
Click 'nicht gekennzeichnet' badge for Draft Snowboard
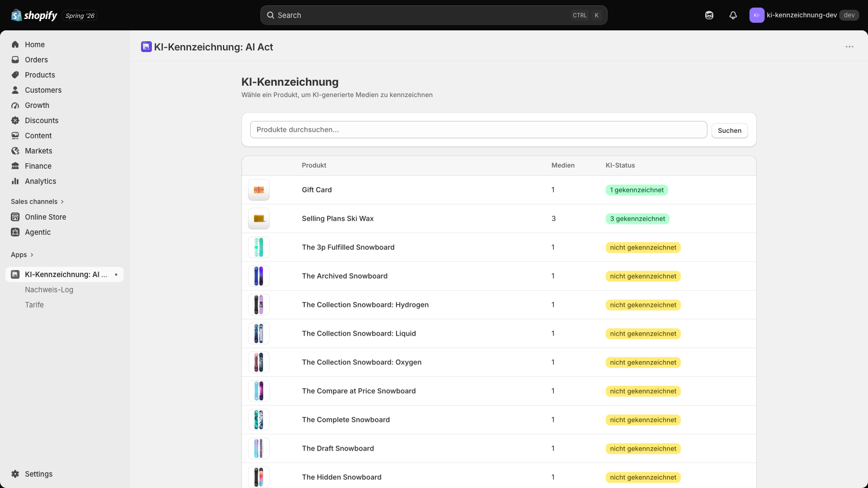643,448
